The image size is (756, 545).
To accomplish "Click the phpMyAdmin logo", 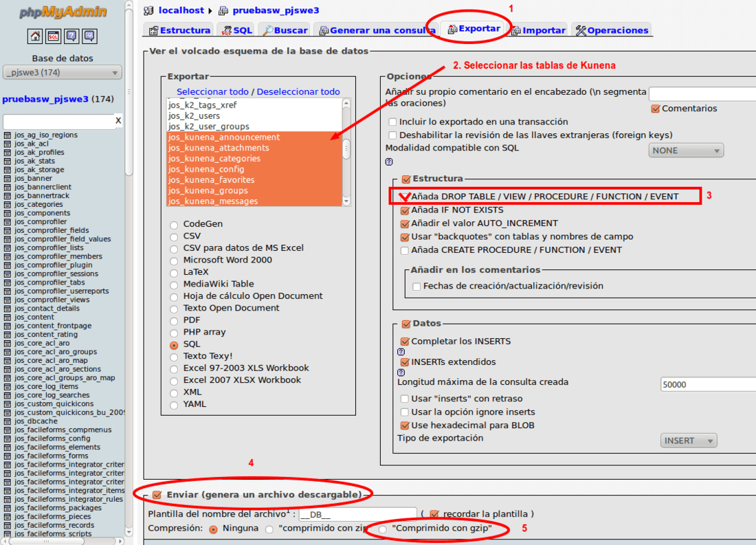I will [x=63, y=12].
